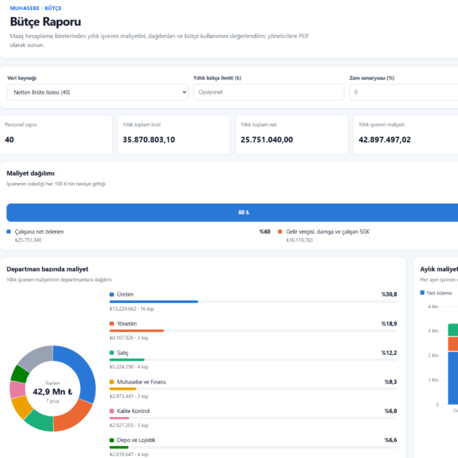
Task: Click the Personel sayısı value 40
Action: point(9,140)
